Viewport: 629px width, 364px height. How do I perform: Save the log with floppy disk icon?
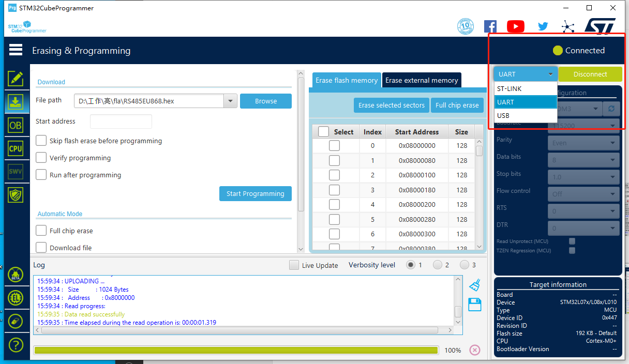click(x=474, y=305)
